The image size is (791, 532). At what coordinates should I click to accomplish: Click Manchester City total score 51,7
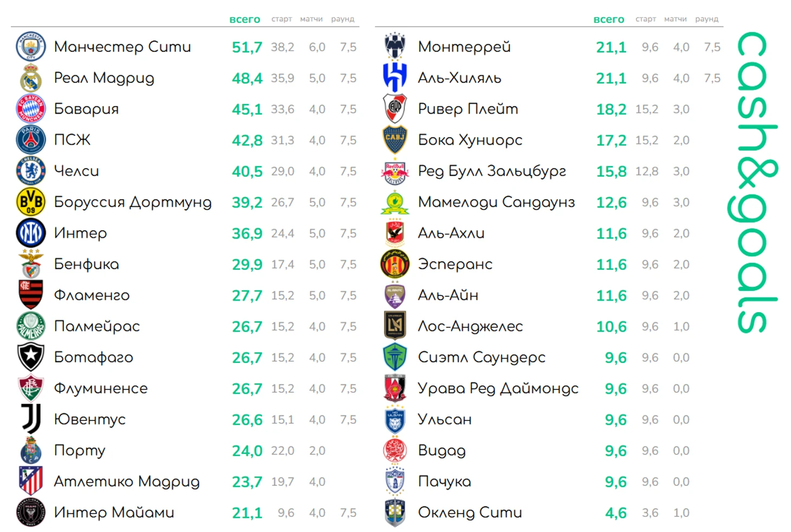(247, 47)
